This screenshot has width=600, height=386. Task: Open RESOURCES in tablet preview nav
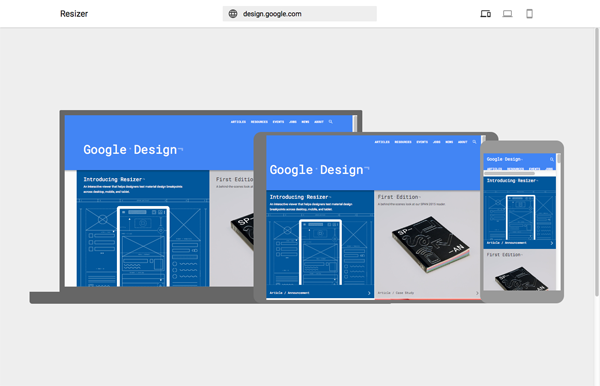(x=403, y=142)
